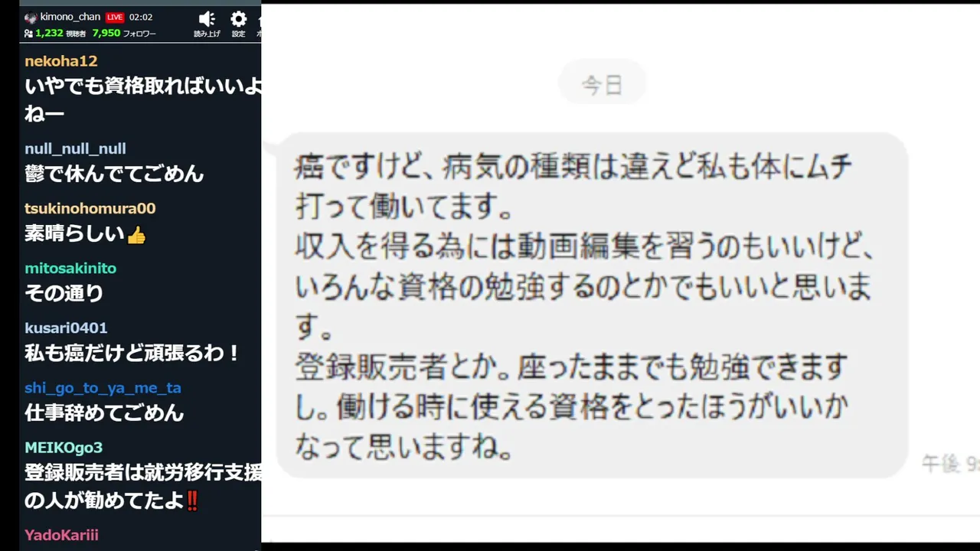Select tsukinohomura00 user name
The width and height of the screenshot is (980, 551).
[90, 208]
